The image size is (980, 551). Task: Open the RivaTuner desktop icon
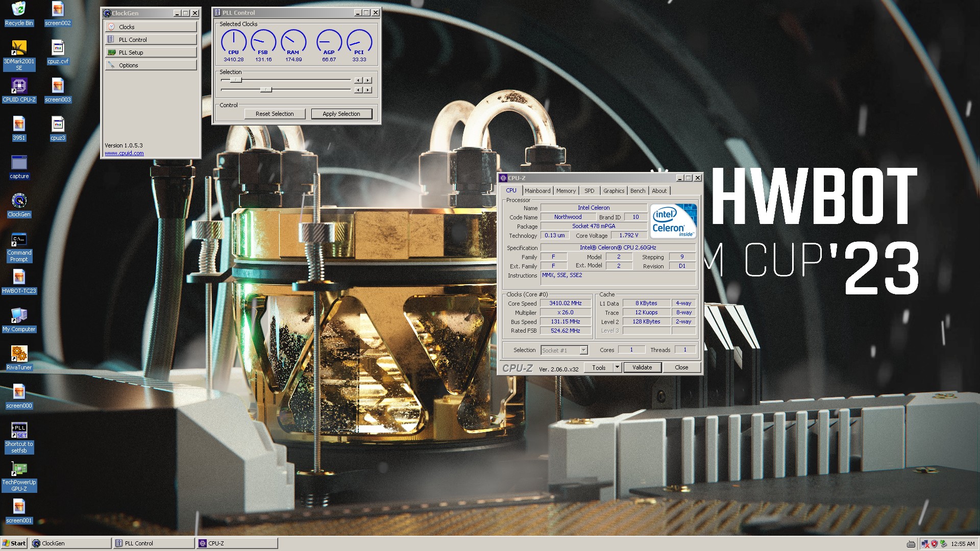coord(19,358)
